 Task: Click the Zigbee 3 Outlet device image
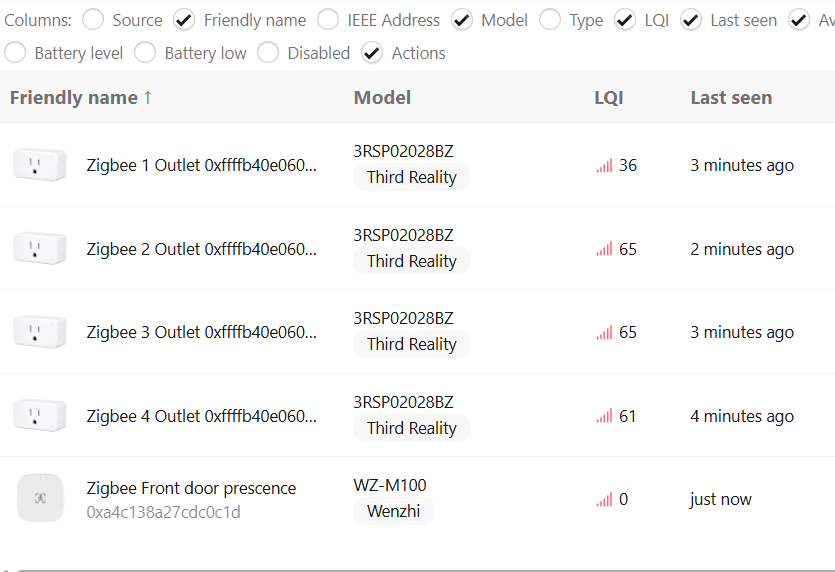tap(40, 332)
